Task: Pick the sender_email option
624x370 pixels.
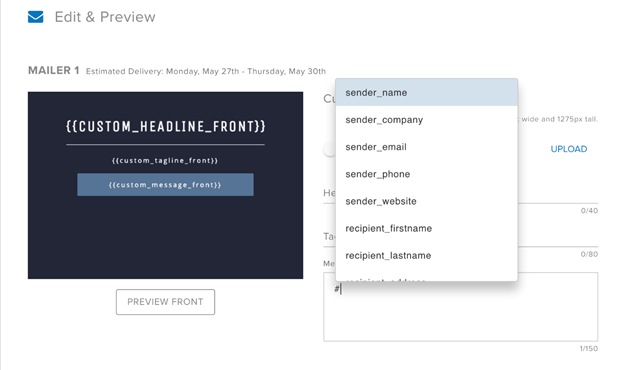Action: 427,147
